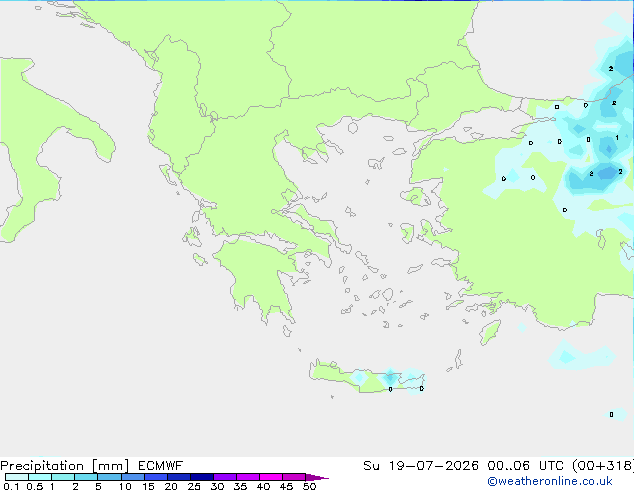
Task: Pick the 1–2 mm legend color swatch
Action: (63, 477)
